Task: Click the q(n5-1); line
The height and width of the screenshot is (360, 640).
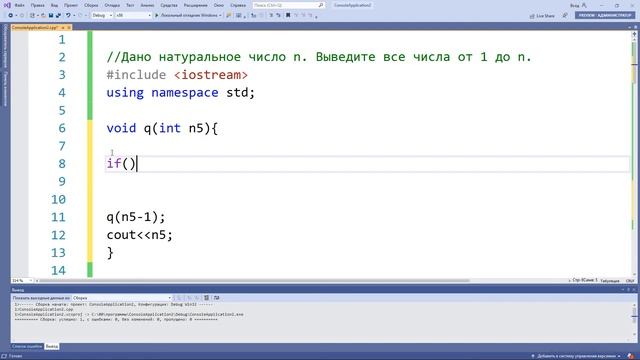Action: (x=136, y=217)
